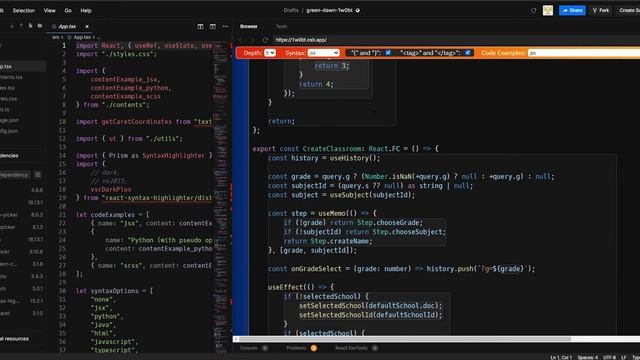Click the new file icon
This screenshot has width=640, height=360.
coord(30,26)
